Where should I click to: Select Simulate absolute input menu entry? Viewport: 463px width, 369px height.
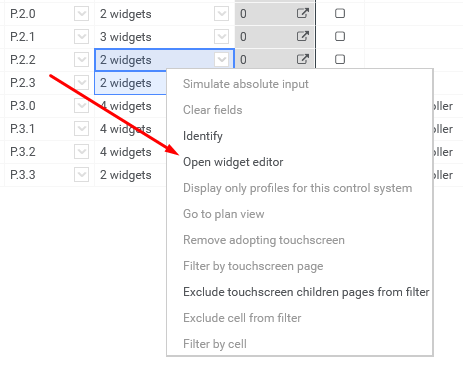pyautogui.click(x=246, y=84)
